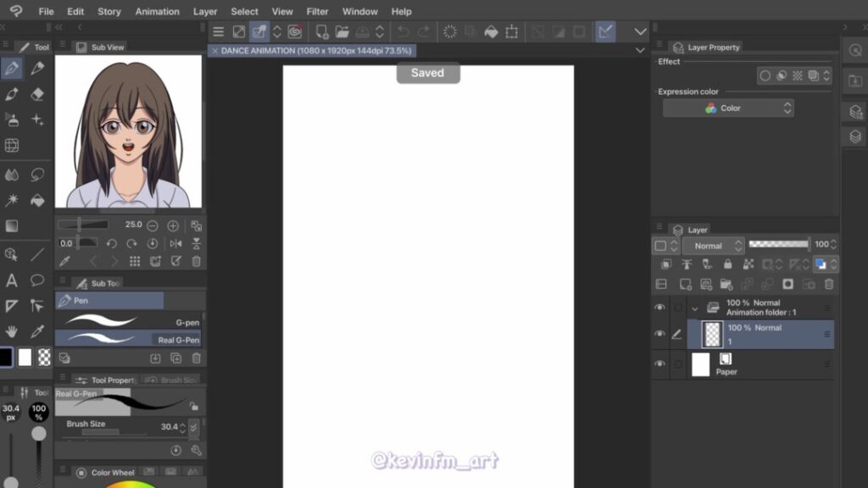Toggle clip to layer below
868x488 pixels.
(x=666, y=264)
